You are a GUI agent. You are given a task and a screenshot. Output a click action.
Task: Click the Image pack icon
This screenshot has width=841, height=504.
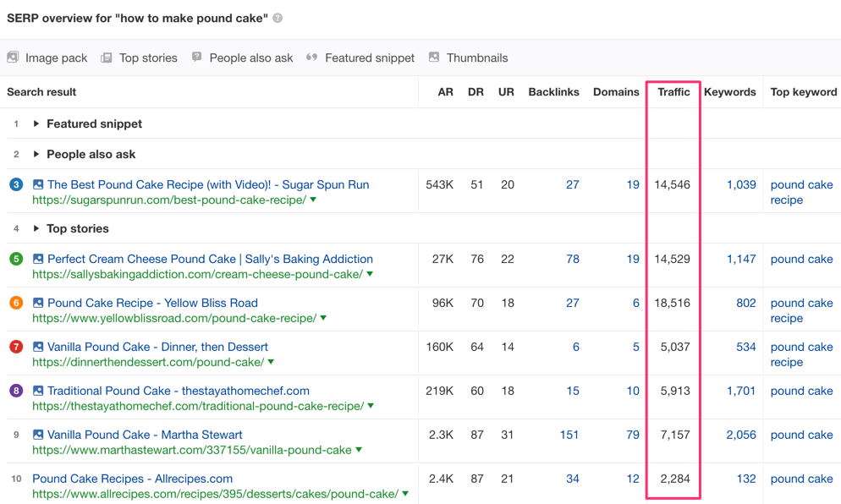(13, 58)
